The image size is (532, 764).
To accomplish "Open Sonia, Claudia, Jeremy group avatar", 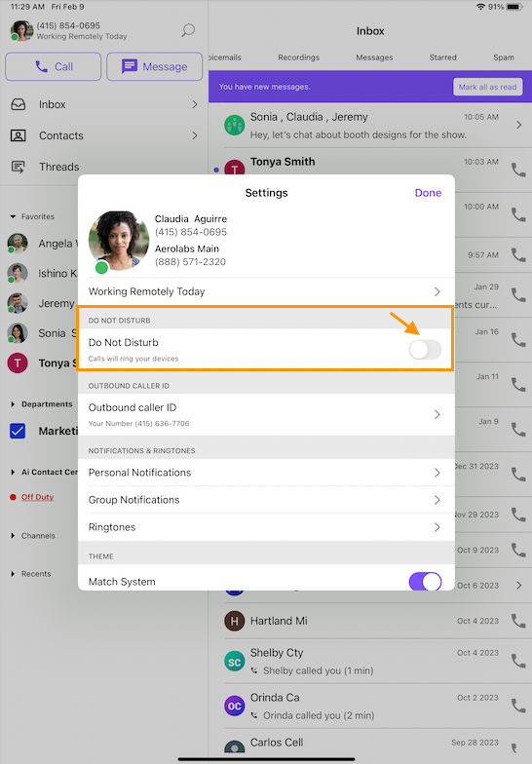I will tap(234, 125).
